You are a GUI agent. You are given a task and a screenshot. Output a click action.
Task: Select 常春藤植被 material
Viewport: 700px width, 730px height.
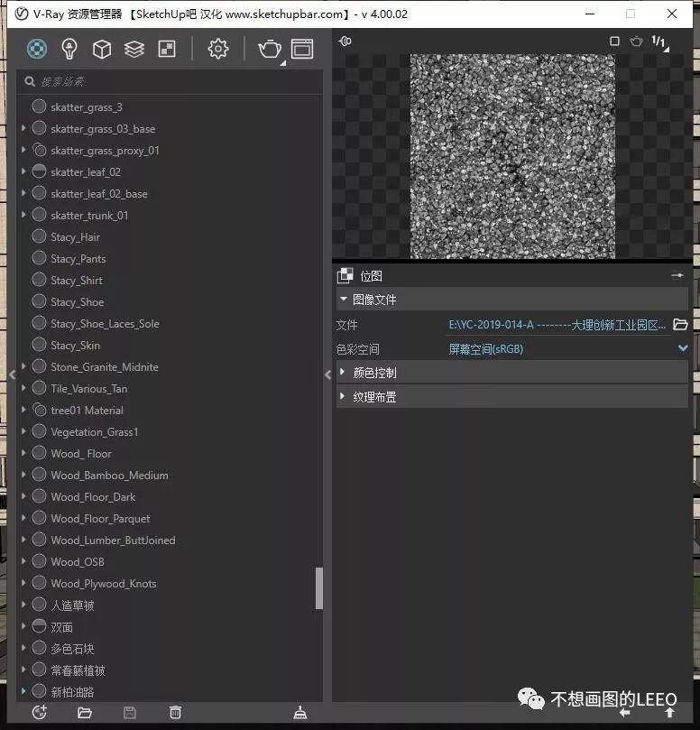point(78,670)
